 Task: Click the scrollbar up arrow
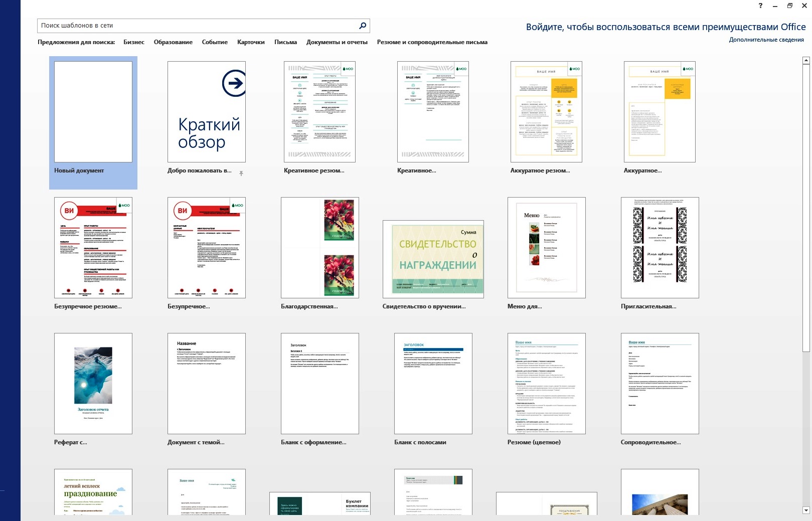pyautogui.click(x=806, y=60)
